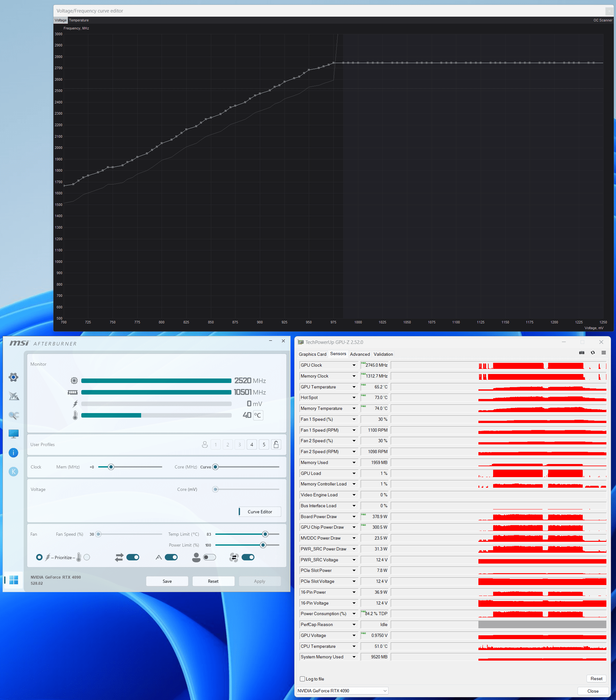Click the fan sync icon beside toggle
616x700 pixels.
[x=234, y=558]
